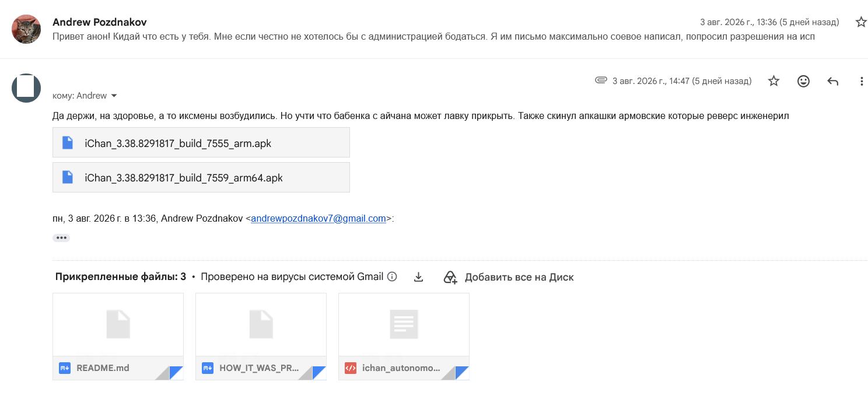Click the virus scan info icon
This screenshot has width=868, height=406.
tap(392, 276)
